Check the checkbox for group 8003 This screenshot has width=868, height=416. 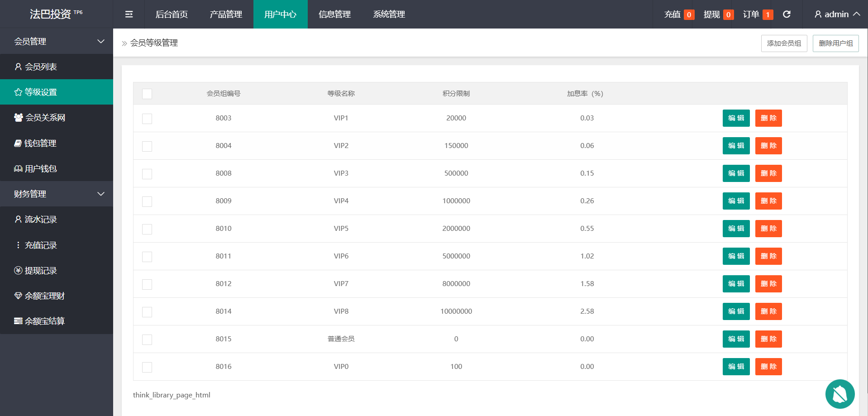pos(147,119)
